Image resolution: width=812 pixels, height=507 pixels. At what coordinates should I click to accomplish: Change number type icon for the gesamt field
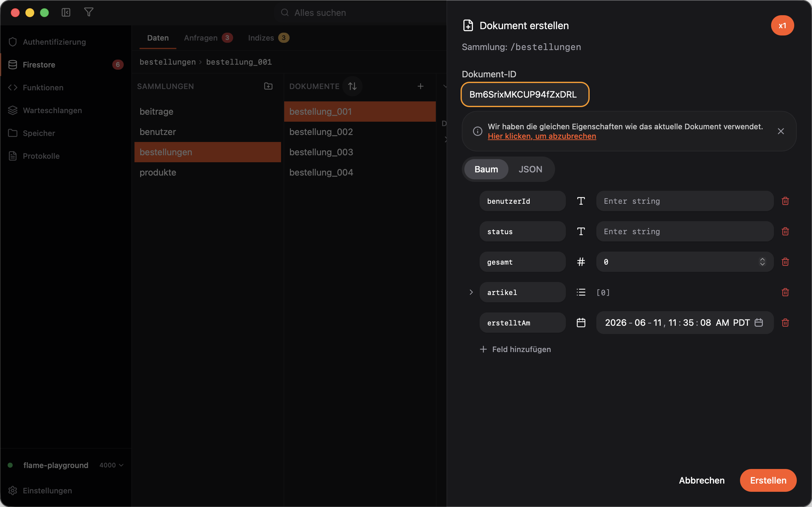point(581,262)
